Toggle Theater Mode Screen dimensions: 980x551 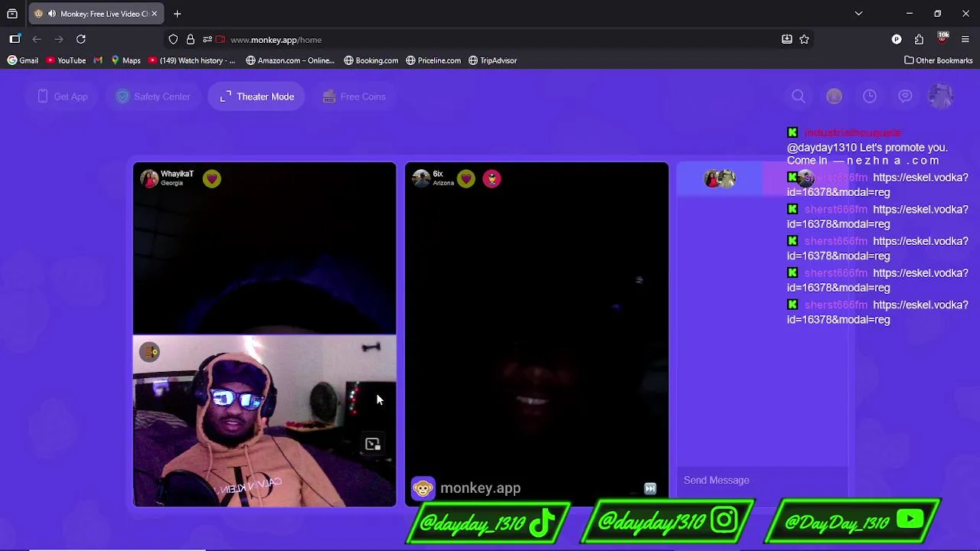(x=256, y=96)
